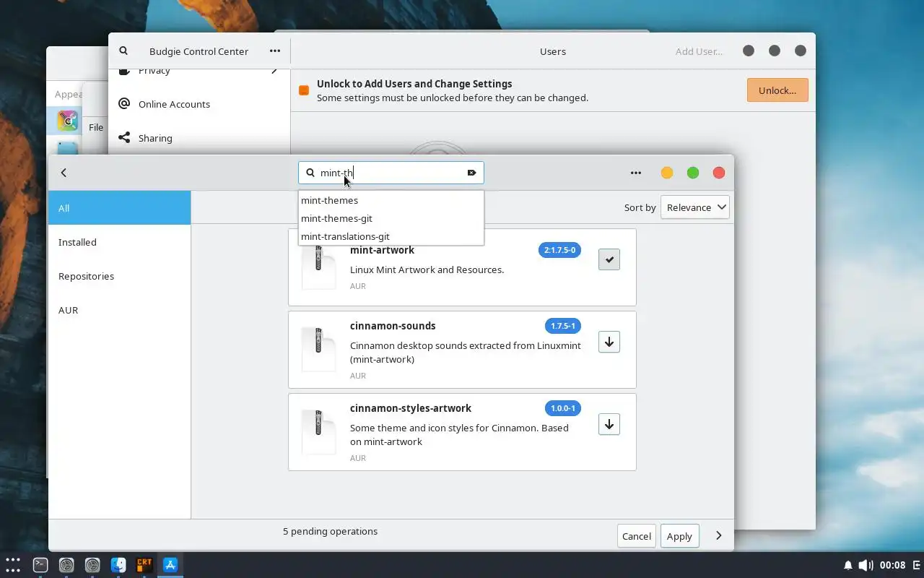924x578 pixels.
Task: Launch terminal from the taskbar
Action: coord(40,565)
